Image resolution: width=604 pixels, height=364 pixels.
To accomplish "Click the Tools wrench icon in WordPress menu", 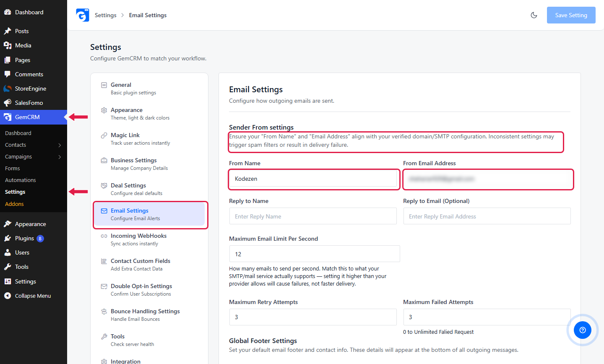I will 8,267.
